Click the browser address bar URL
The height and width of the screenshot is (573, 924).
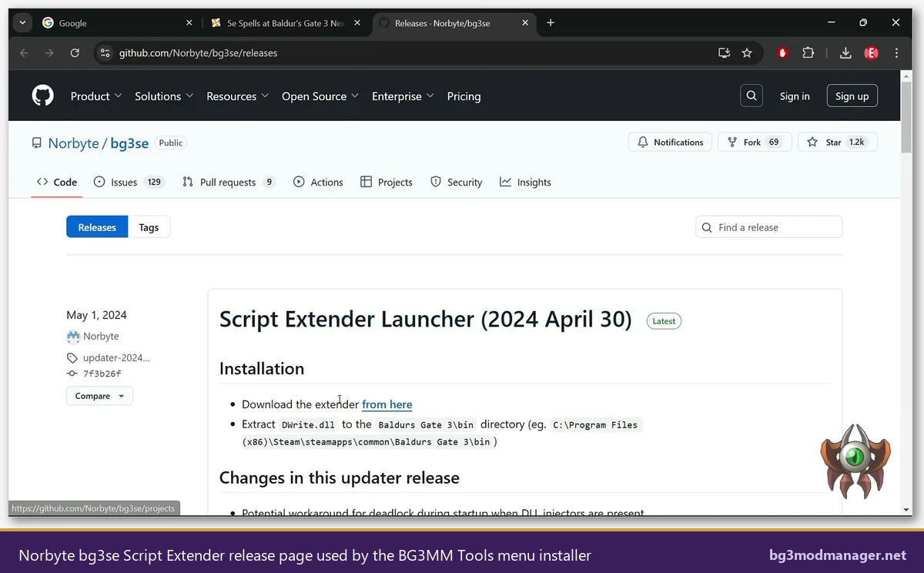point(198,53)
